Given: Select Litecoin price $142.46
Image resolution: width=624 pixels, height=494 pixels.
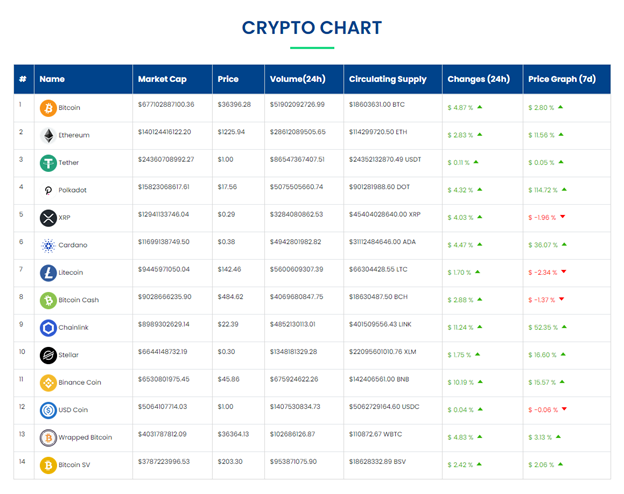Looking at the screenshot, I should [230, 269].
